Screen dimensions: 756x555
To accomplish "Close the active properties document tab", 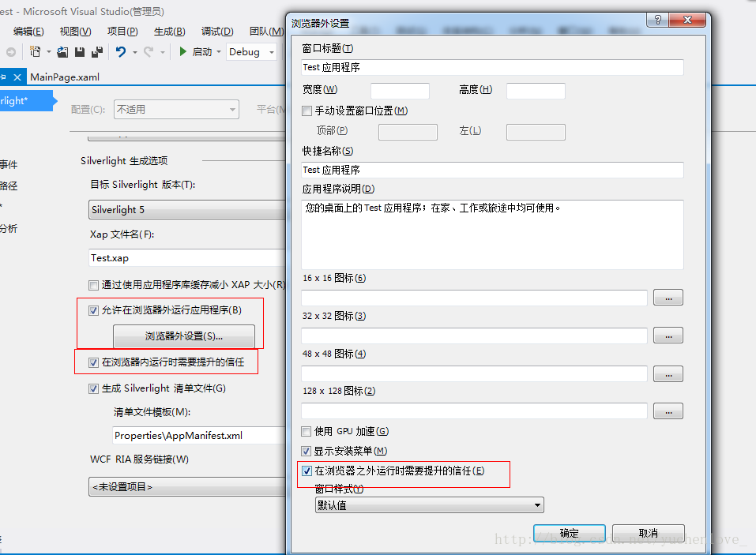I will pos(17,77).
